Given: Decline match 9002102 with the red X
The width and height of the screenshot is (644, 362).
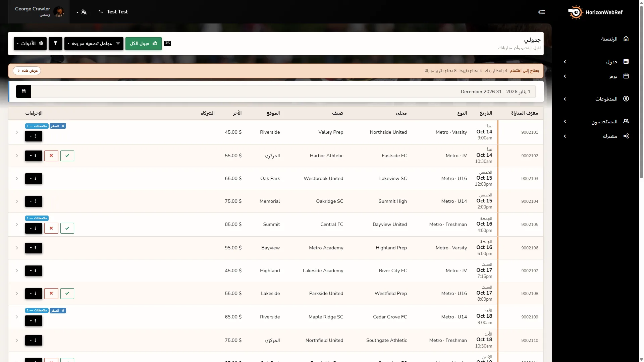Looking at the screenshot, I should tap(51, 156).
